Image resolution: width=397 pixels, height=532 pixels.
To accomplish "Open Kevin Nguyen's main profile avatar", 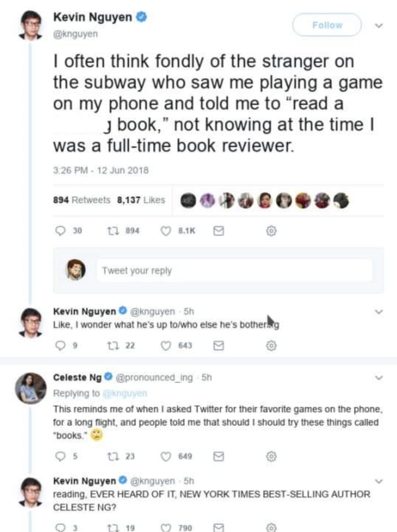I will 32,25.
